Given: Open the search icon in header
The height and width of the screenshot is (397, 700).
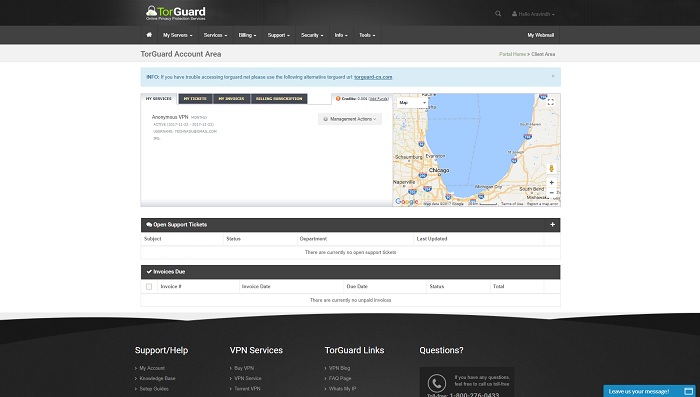Looking at the screenshot, I should click(x=498, y=14).
